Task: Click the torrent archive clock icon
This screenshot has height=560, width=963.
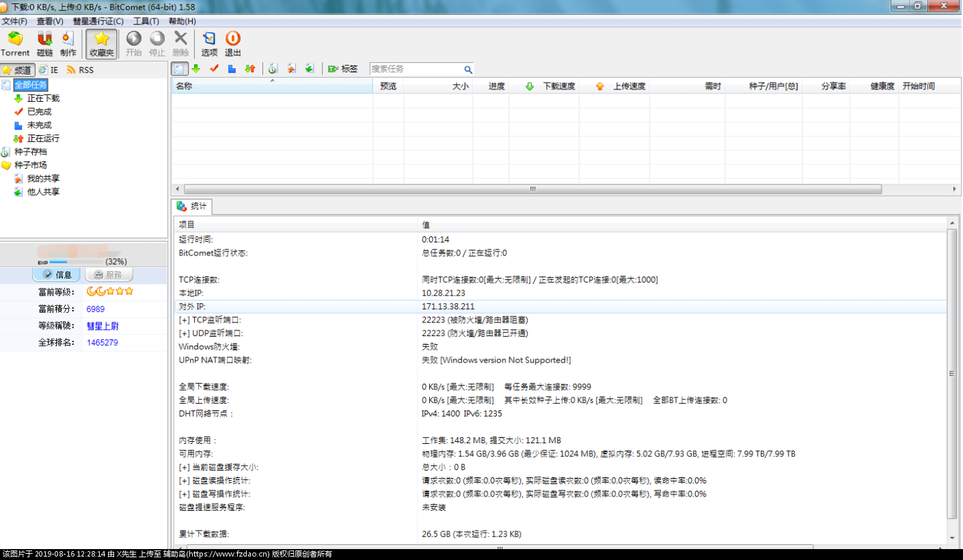Action: point(273,69)
